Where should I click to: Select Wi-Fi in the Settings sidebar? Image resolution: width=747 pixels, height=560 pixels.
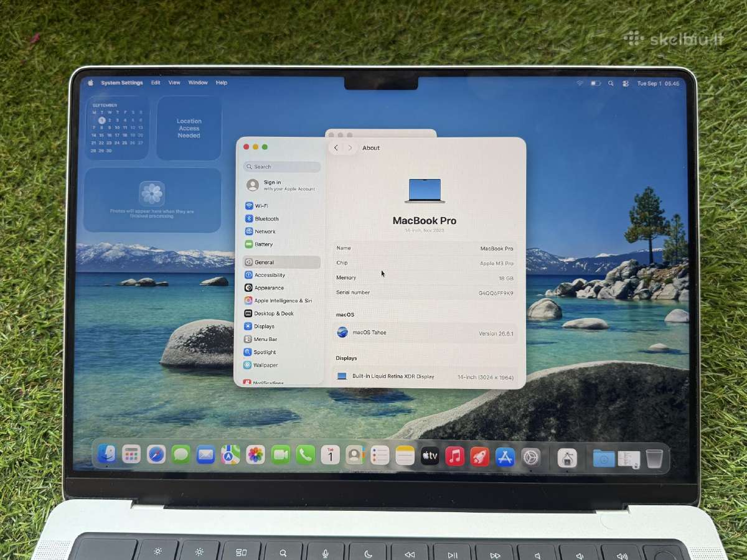(x=282, y=206)
